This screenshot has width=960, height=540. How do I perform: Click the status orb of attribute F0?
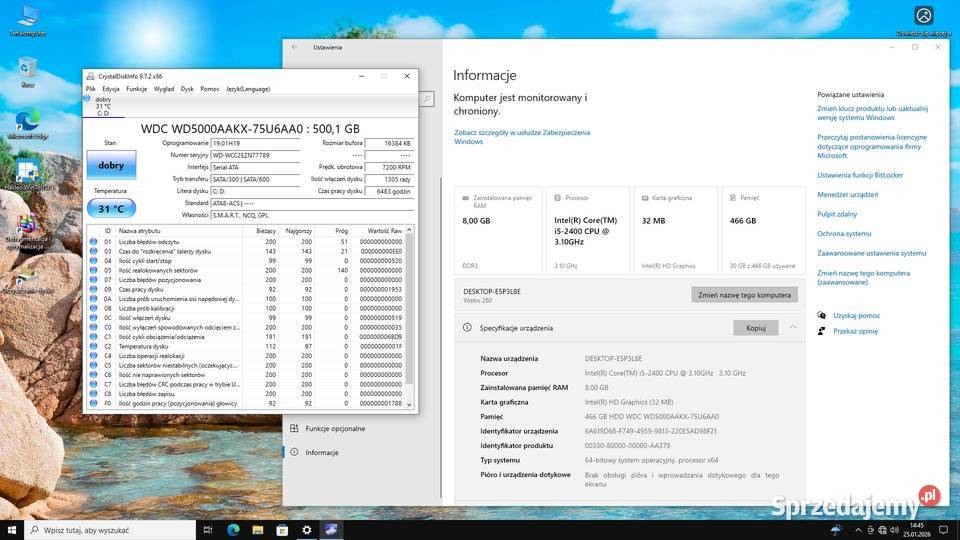coord(93,403)
